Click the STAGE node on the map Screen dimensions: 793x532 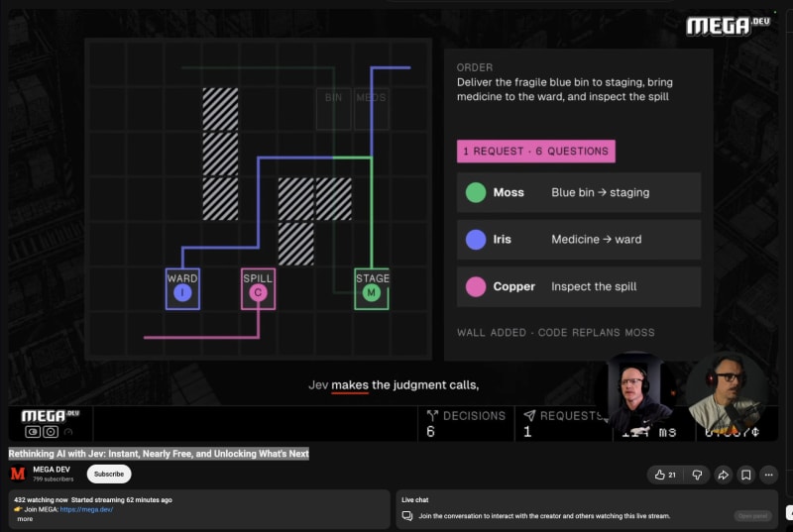372,289
